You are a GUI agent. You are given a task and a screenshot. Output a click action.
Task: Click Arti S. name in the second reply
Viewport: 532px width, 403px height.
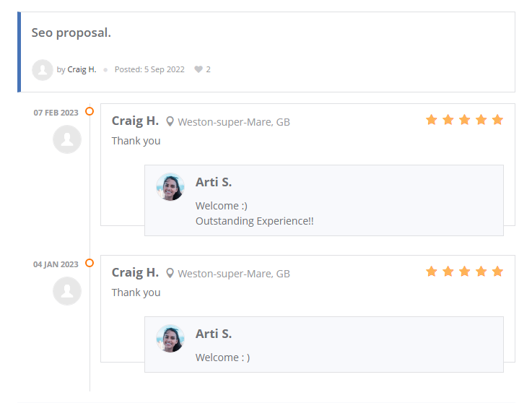click(x=214, y=334)
